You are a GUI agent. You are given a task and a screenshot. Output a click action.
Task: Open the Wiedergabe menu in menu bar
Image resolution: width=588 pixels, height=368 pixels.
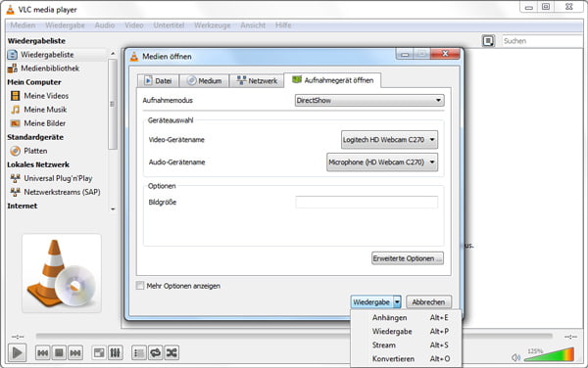pyautogui.click(x=65, y=25)
